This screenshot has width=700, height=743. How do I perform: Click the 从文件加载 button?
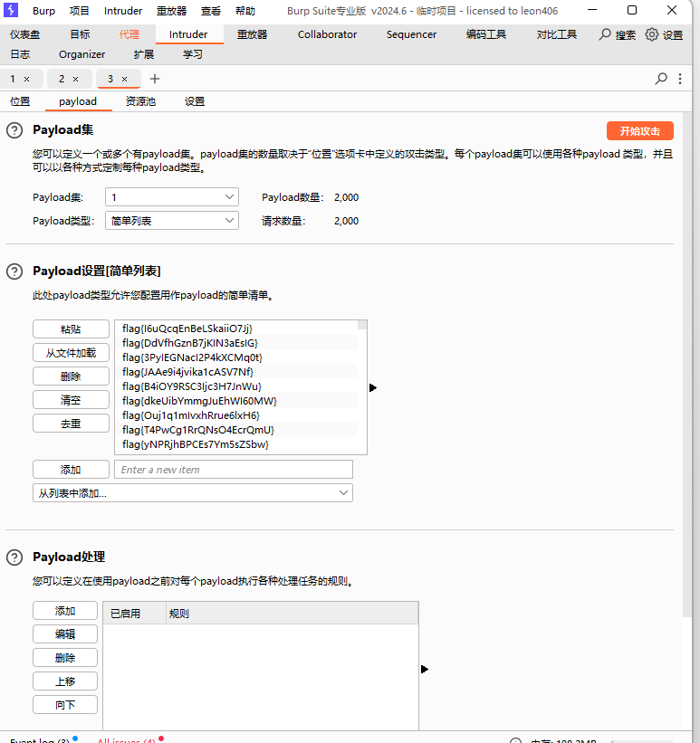click(72, 353)
